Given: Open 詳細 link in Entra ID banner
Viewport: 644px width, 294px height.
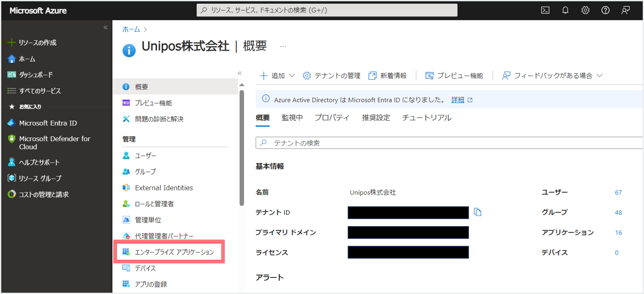Looking at the screenshot, I should point(458,100).
